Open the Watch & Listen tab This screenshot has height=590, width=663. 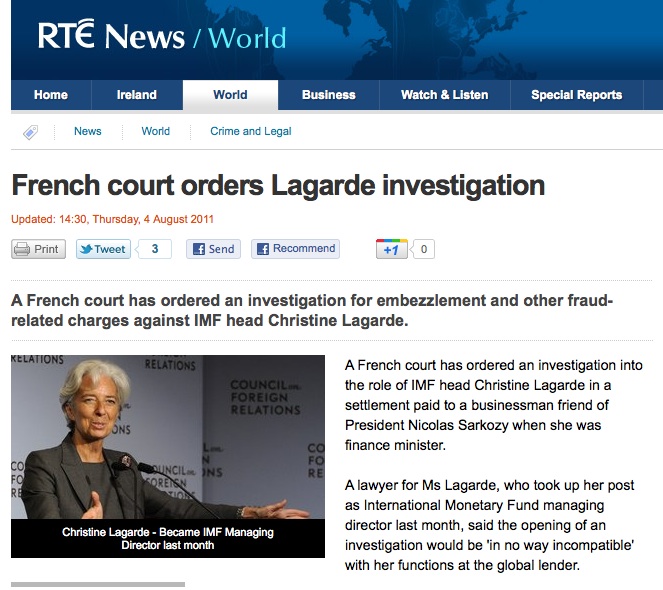coord(444,95)
